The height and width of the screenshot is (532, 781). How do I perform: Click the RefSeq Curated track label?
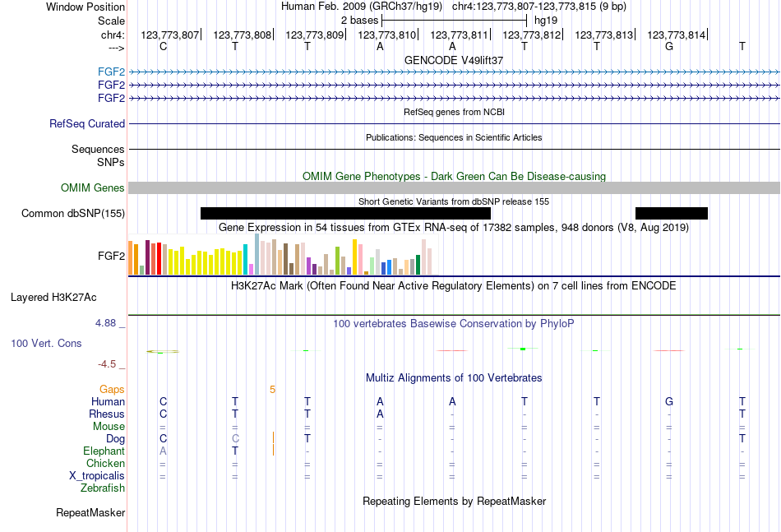[x=87, y=123]
